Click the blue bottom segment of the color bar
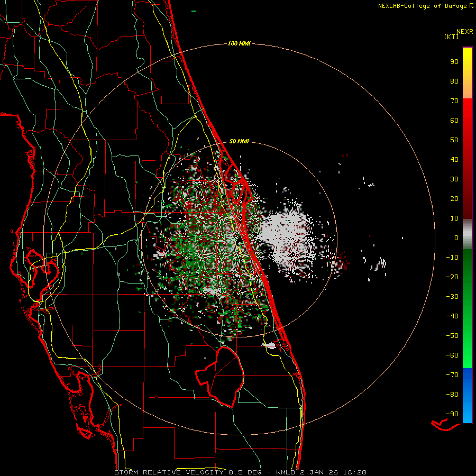The width and height of the screenshot is (476, 476). 467,396
